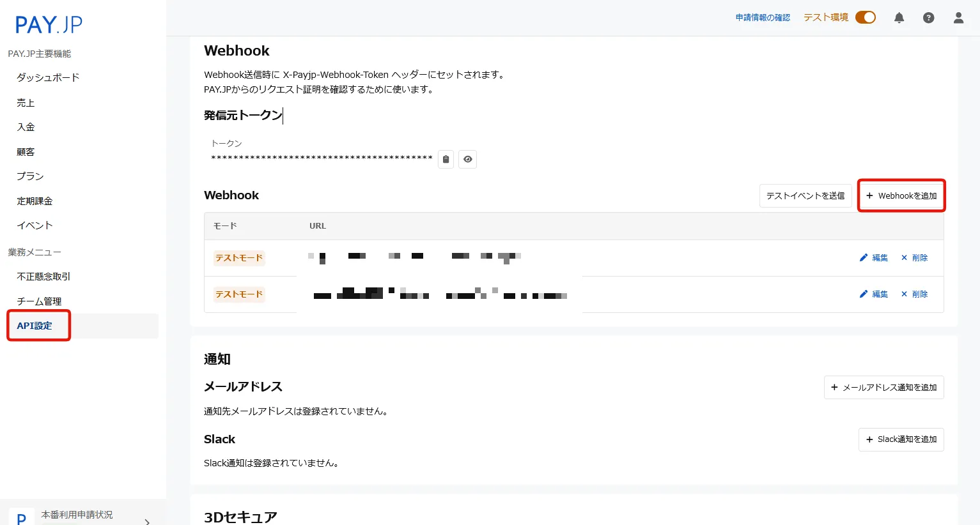The width and height of the screenshot is (980, 525).
Task: Delete the second テストモード webhook
Action: [x=914, y=294]
